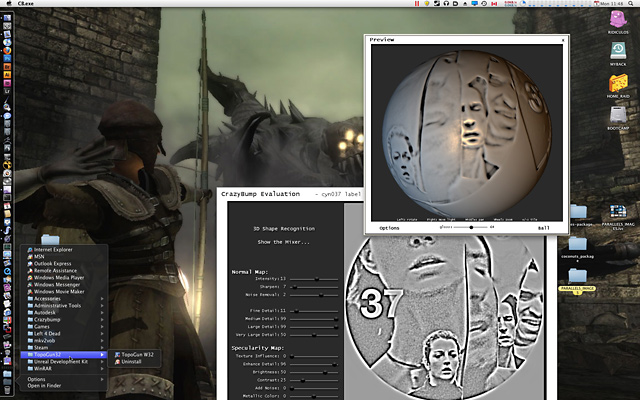Click the Apple menu
This screenshot has height=400, width=640.
tap(8, 3)
